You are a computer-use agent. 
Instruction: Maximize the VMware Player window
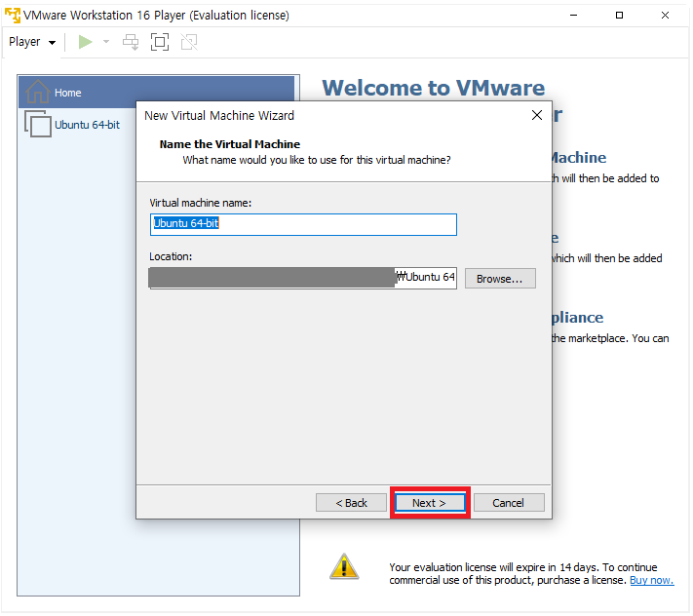619,15
